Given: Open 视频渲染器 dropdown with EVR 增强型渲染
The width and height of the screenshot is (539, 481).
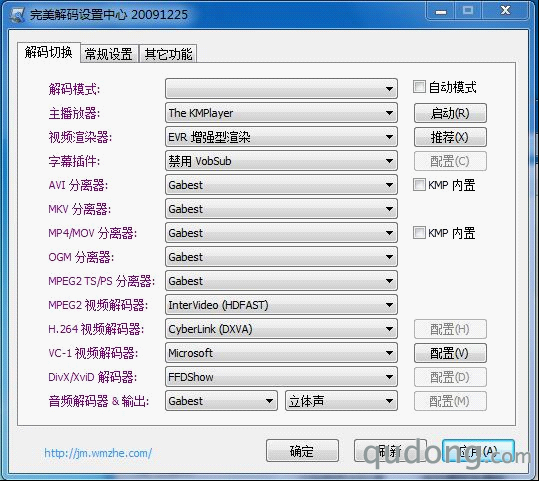Looking at the screenshot, I should point(281,137).
